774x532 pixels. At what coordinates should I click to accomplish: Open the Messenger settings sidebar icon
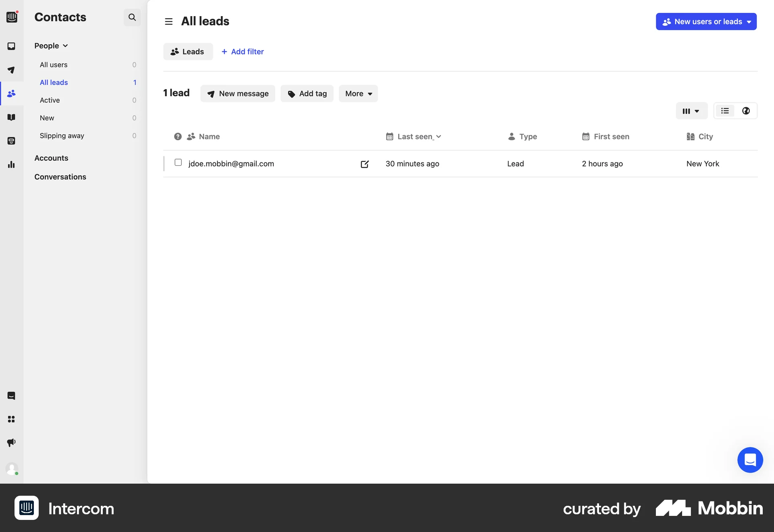point(12,396)
